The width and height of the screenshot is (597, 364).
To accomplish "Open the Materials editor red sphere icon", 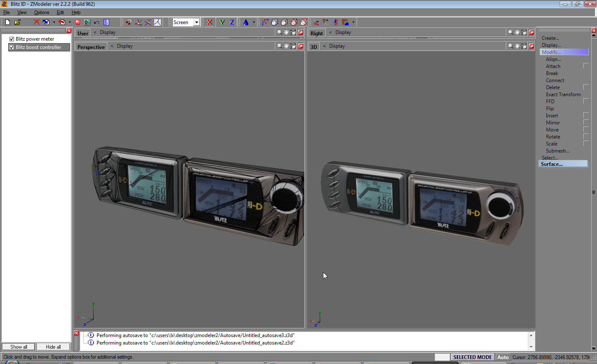I will pos(78,22).
